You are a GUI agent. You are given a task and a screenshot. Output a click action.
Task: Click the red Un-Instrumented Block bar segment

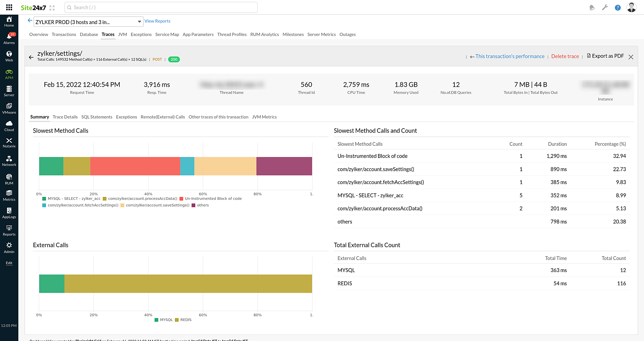[x=135, y=166]
